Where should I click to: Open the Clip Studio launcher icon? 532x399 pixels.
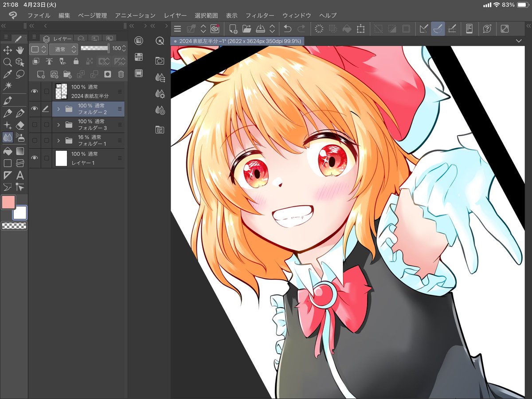point(215,29)
